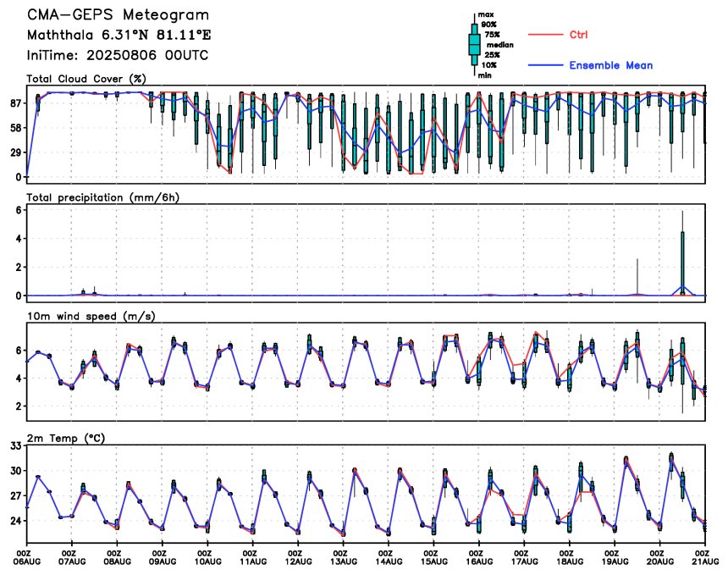
Task: Click the red Ctrl line sample in legend
Action: point(545,35)
